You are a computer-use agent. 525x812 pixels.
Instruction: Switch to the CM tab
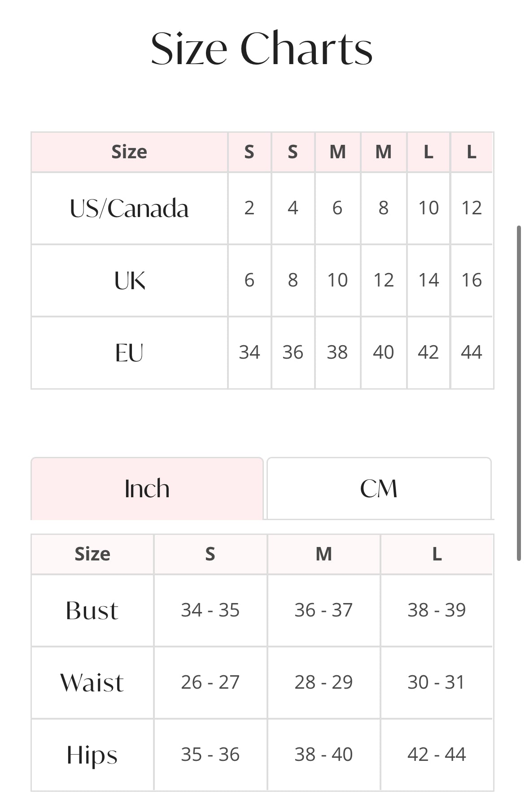pyautogui.click(x=379, y=488)
